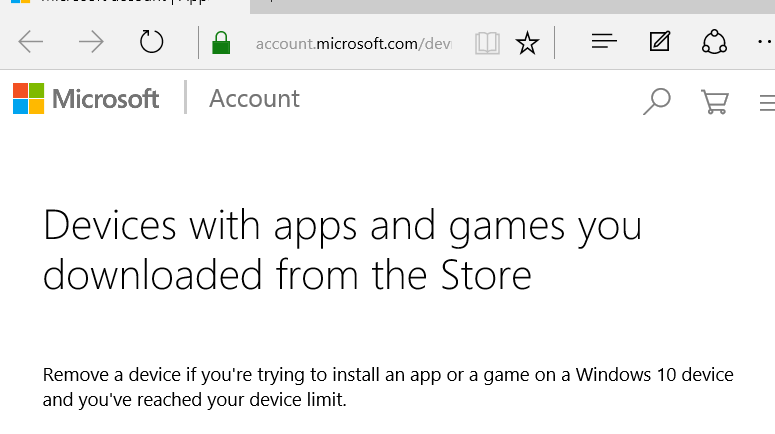Viewport: 775px width, 434px height.
Task: Open site search magnifier icon
Action: tap(657, 101)
